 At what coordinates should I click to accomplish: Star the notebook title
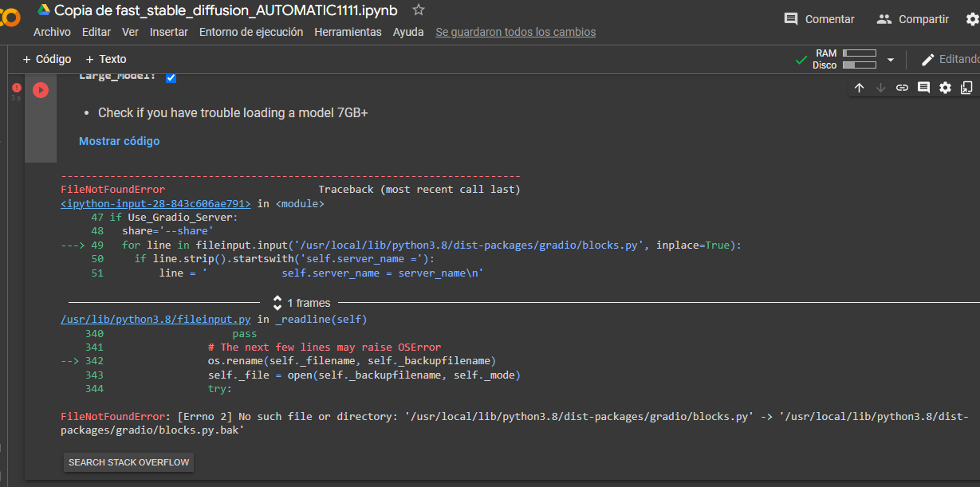pyautogui.click(x=419, y=10)
